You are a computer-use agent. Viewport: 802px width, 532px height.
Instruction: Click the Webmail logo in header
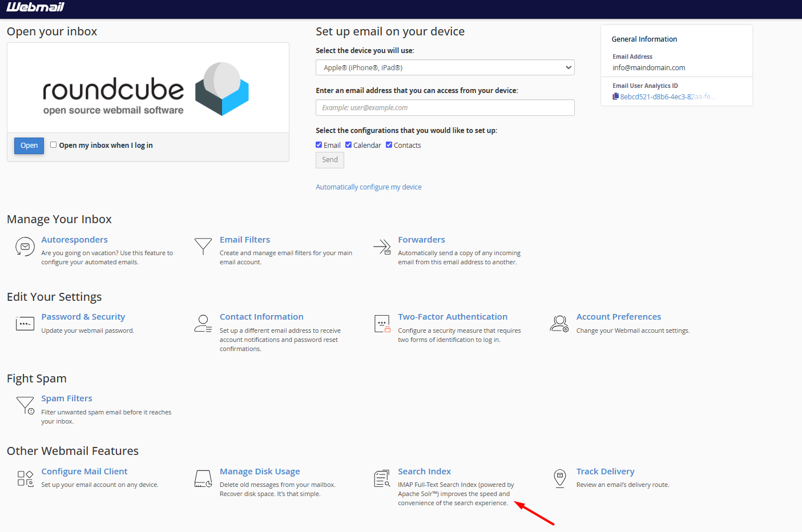click(x=35, y=7)
